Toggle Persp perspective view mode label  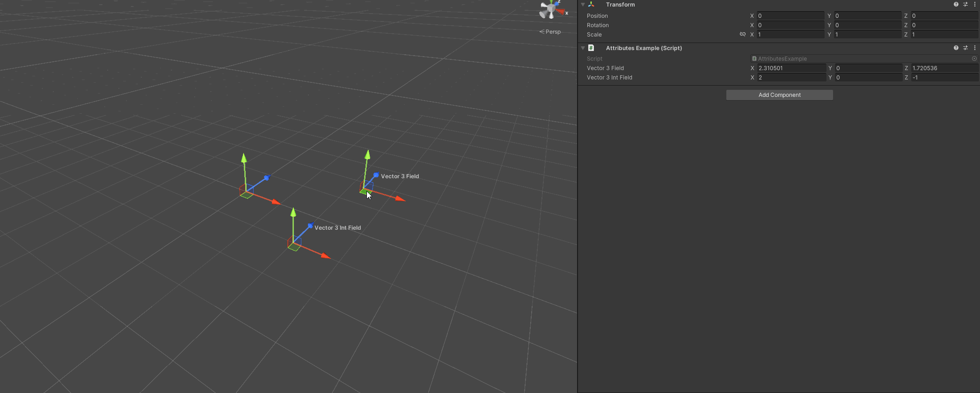(550, 32)
